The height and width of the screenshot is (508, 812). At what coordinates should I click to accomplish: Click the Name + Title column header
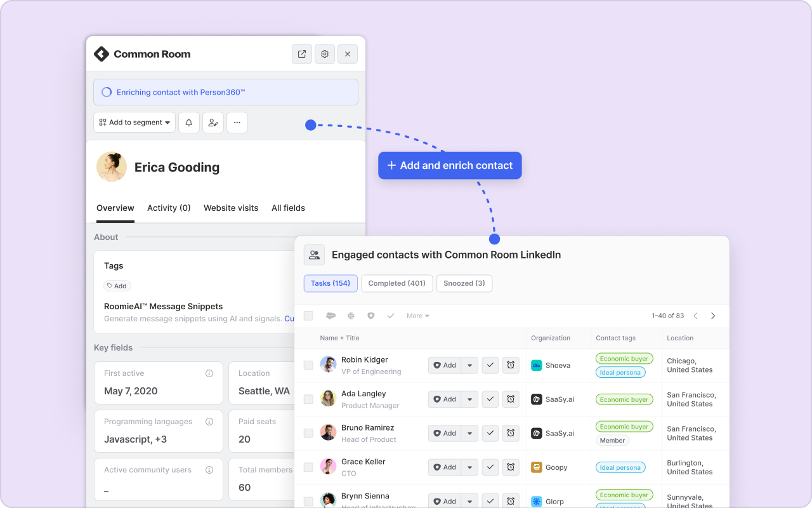click(339, 338)
